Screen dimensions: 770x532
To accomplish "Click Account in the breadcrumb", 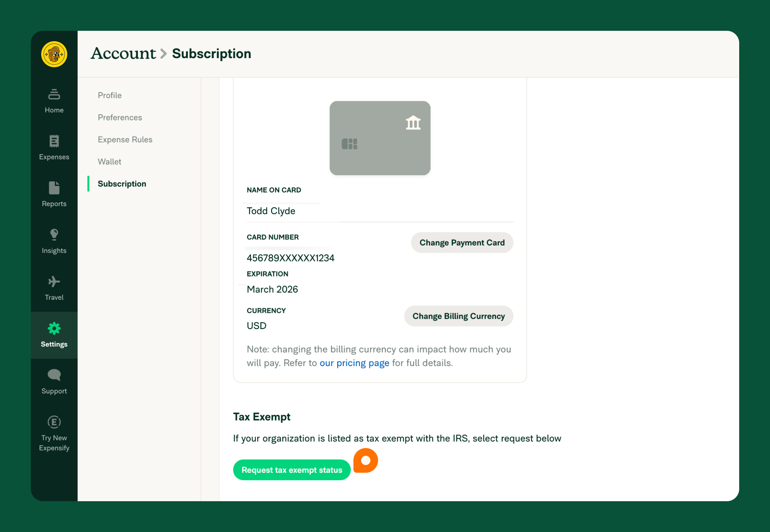I will point(122,54).
